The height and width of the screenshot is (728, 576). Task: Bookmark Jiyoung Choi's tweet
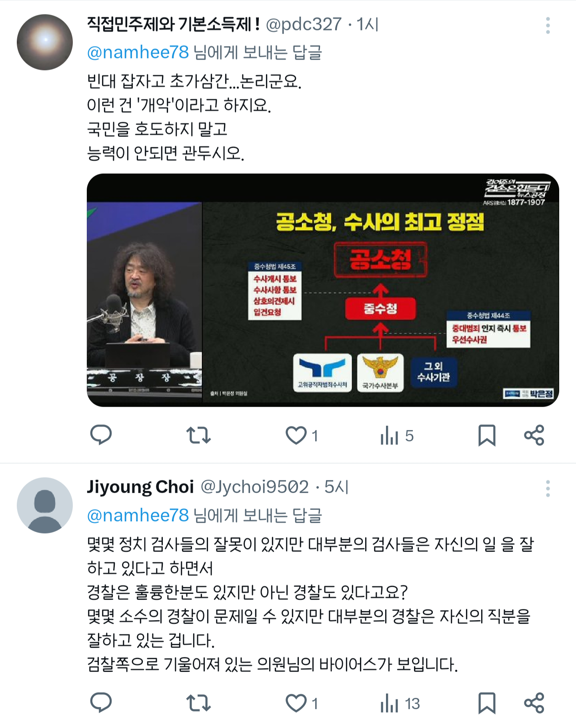tap(487, 703)
